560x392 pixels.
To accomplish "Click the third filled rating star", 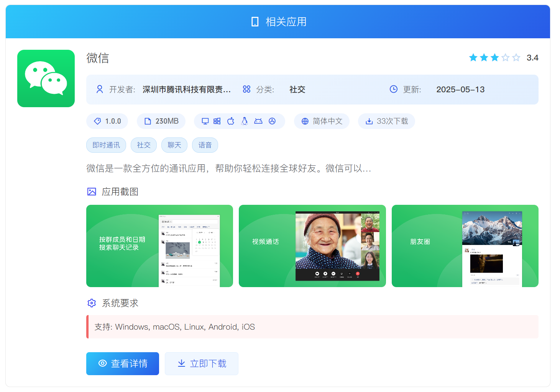I will click(495, 57).
